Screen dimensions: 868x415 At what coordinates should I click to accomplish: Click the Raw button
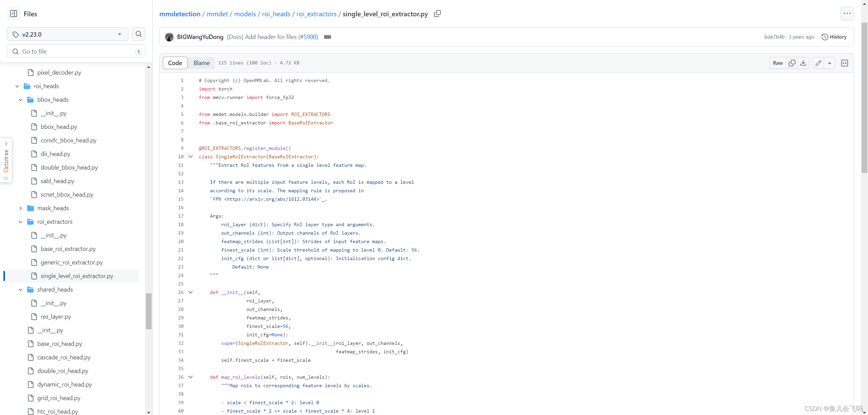(x=777, y=63)
